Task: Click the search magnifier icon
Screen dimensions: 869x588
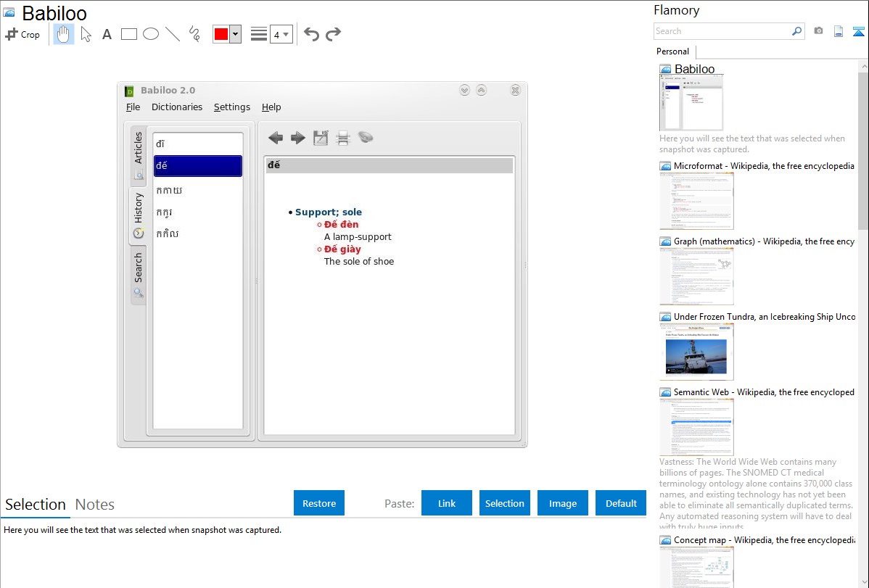Action: [x=797, y=31]
